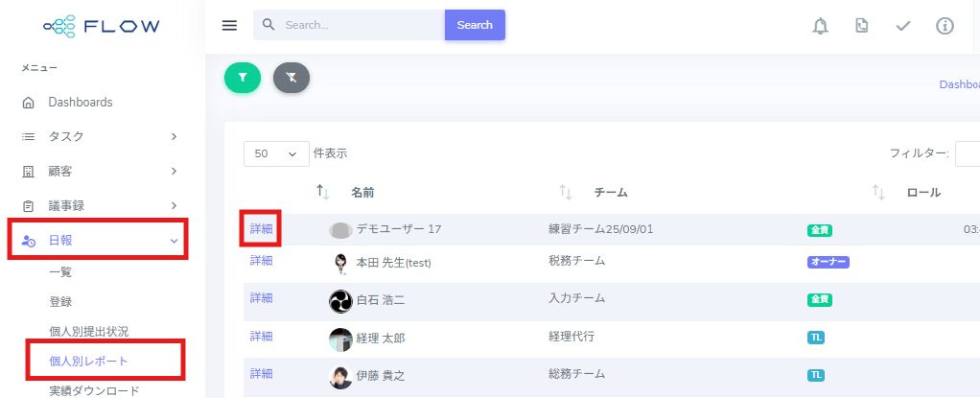Image resolution: width=980 pixels, height=398 pixels.
Task: Select 個人別レポート in the sidebar
Action: pos(88,361)
